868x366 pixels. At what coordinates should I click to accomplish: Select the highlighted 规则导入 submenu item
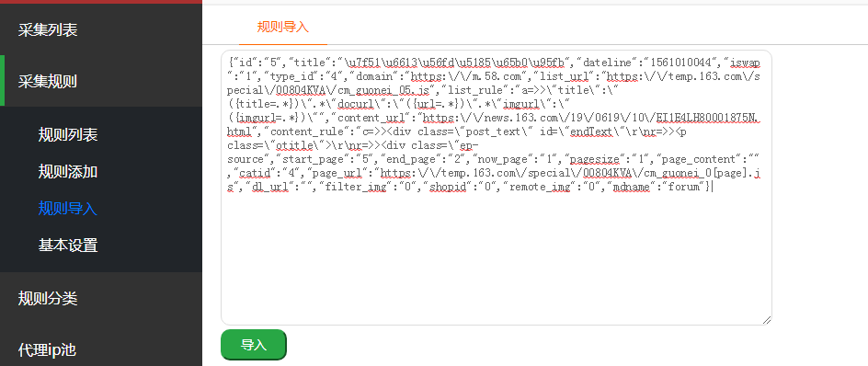tap(67, 208)
